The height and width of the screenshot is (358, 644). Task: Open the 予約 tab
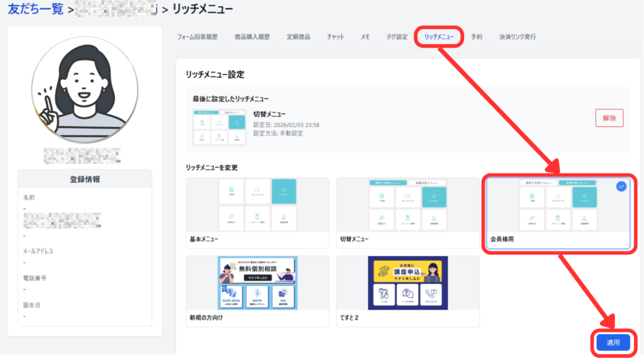477,37
